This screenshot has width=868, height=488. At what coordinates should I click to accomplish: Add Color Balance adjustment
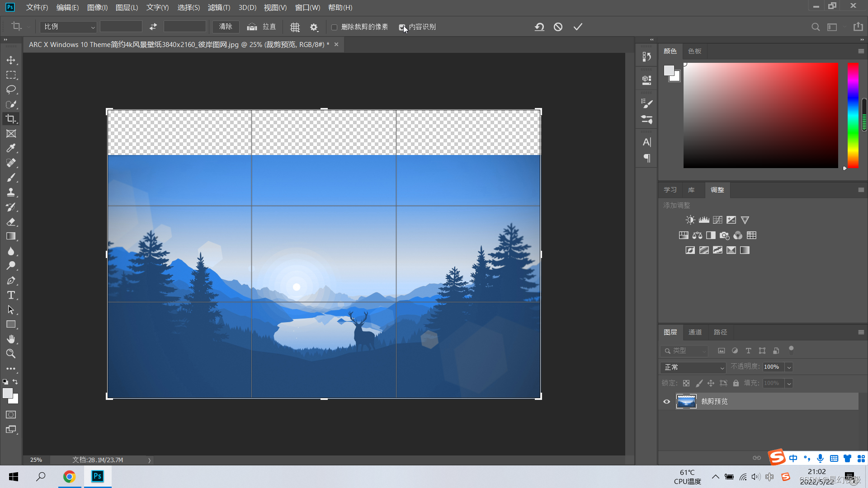(697, 235)
